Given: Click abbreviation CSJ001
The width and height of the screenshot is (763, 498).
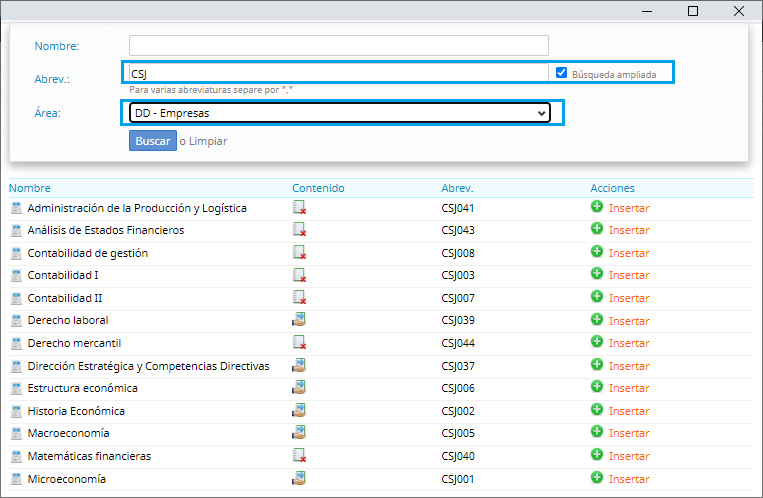Looking at the screenshot, I should point(457,479).
